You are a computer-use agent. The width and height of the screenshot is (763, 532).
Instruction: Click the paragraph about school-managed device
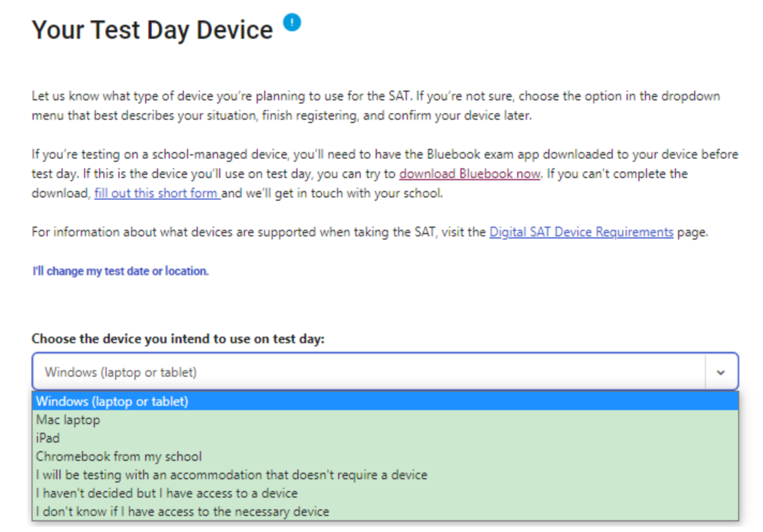(x=385, y=174)
